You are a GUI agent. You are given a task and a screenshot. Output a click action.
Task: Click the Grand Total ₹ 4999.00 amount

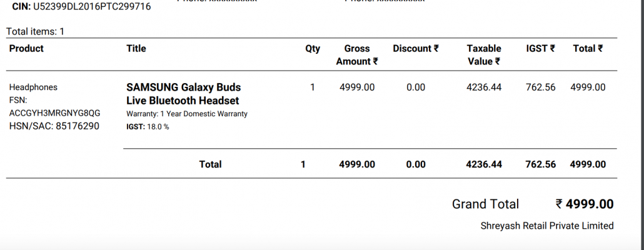click(x=585, y=204)
